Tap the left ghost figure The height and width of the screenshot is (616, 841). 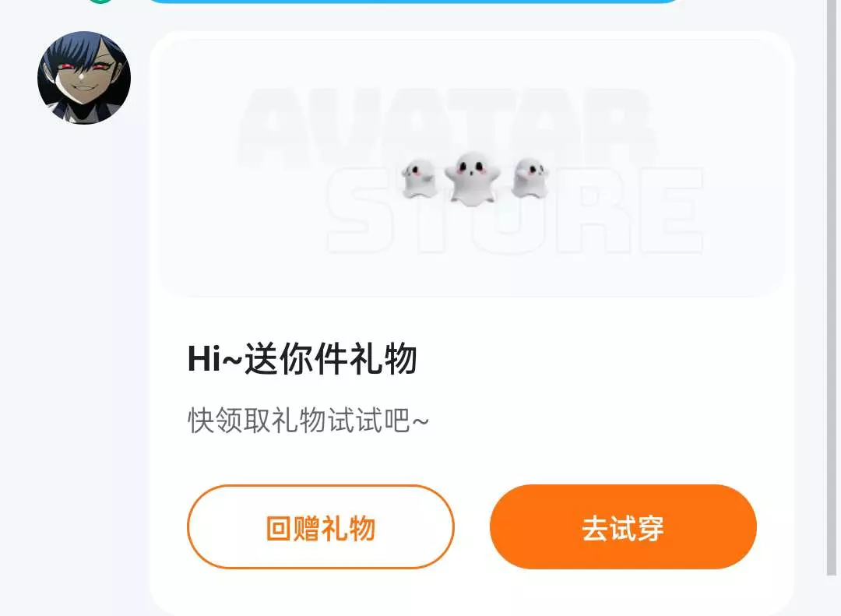click(419, 178)
